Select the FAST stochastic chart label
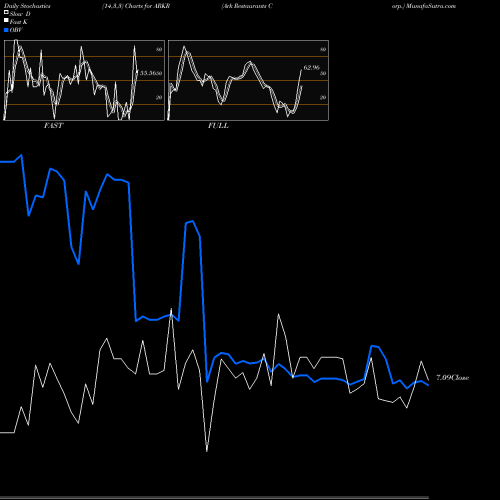Screen dimensions: 500x500 (54, 126)
